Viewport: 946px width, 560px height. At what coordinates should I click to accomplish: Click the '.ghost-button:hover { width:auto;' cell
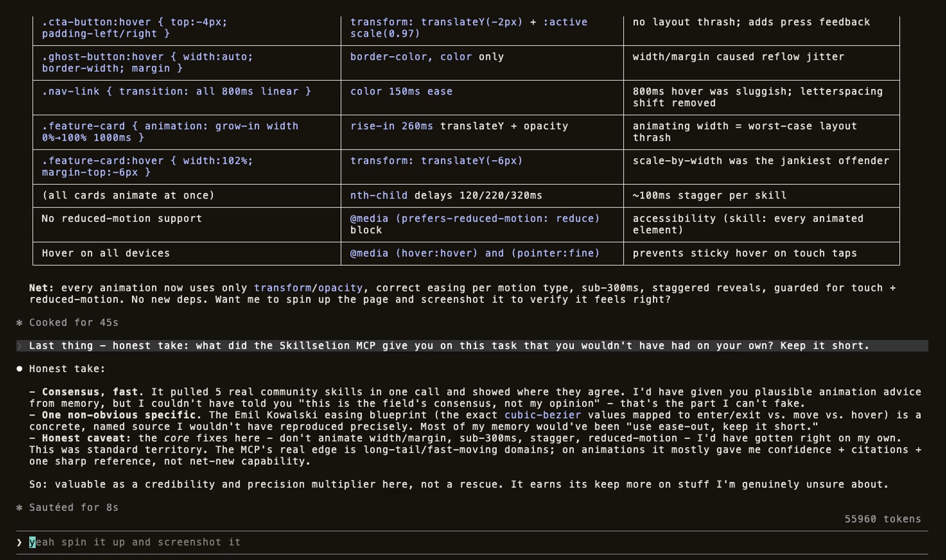click(187, 63)
